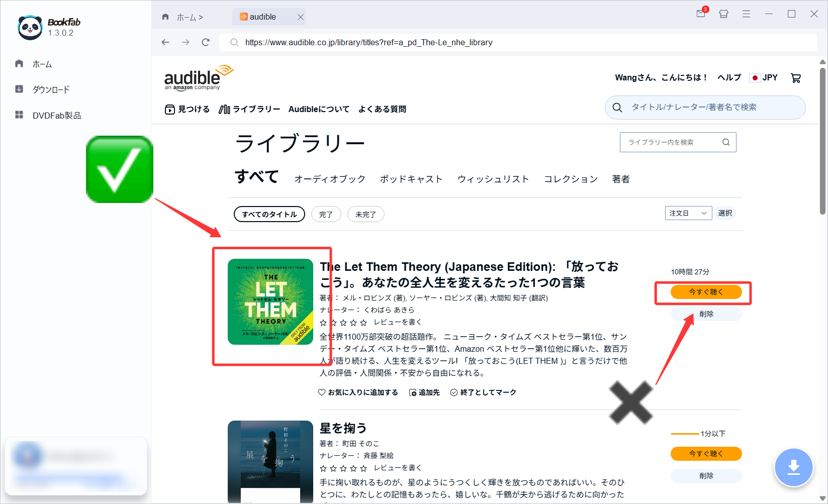The height and width of the screenshot is (504, 828).
Task: Click the ライブラリー内を検索 field
Action: pyautogui.click(x=678, y=142)
